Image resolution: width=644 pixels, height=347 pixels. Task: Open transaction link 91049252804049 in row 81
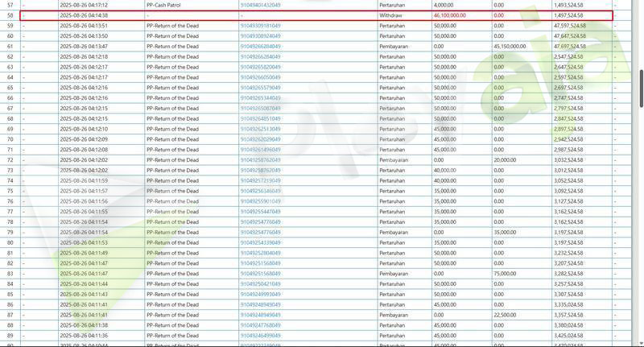coord(260,253)
